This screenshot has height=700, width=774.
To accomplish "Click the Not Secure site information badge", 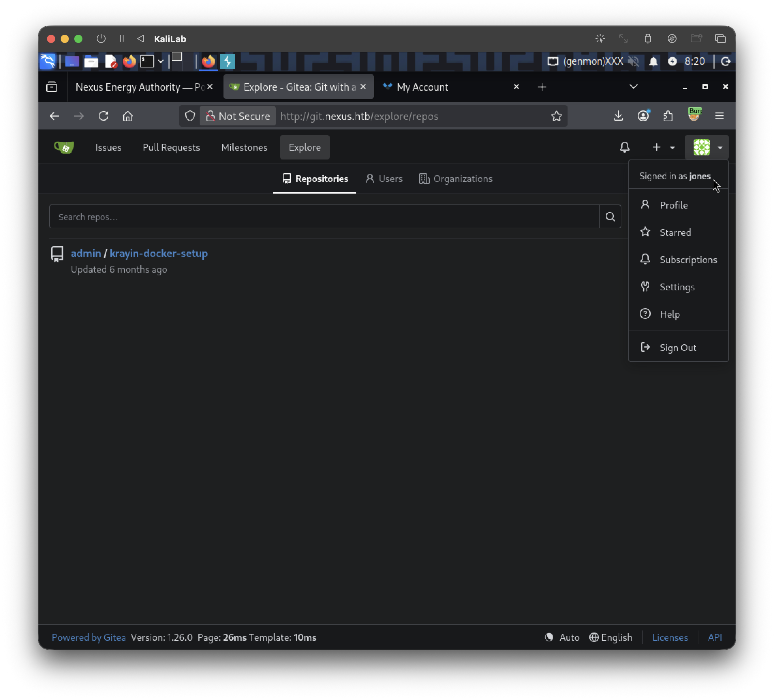I will click(238, 116).
